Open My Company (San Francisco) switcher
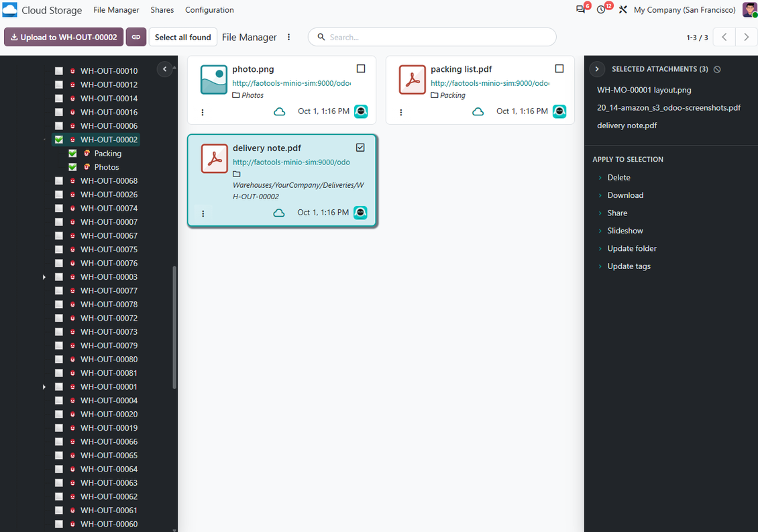 coord(684,9)
